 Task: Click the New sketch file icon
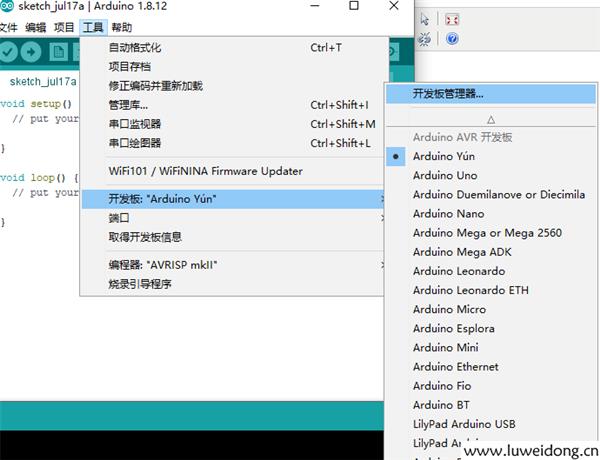pyautogui.click(x=59, y=52)
